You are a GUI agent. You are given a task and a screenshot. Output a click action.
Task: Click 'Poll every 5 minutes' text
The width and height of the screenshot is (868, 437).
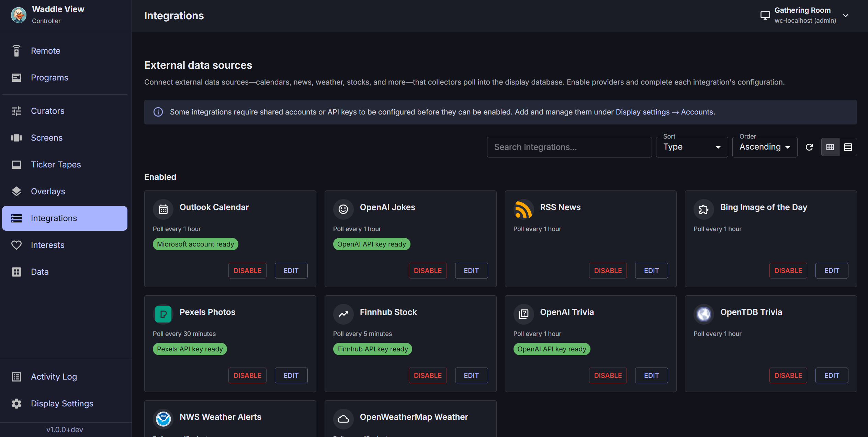pyautogui.click(x=362, y=334)
